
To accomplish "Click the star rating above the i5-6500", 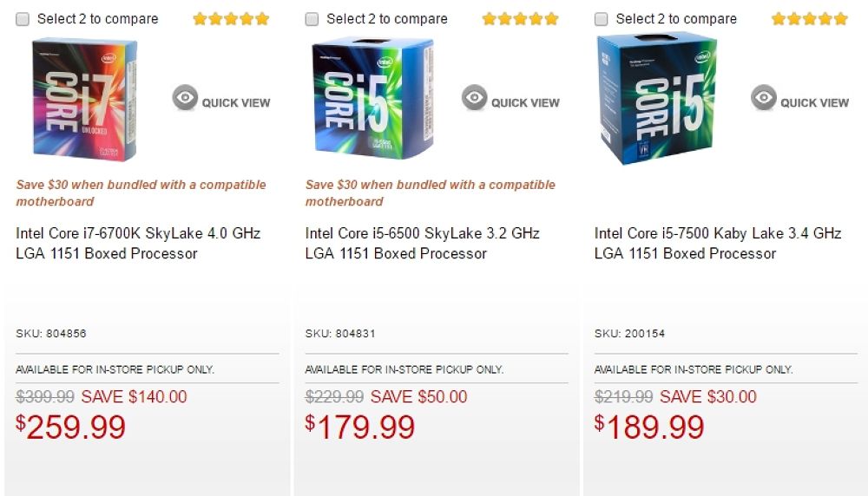I will (x=520, y=18).
